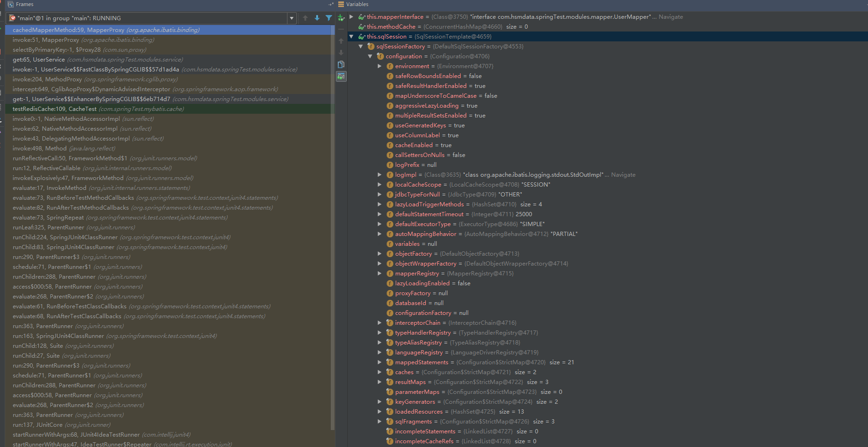Click field icon next to databaseId
This screenshot has height=447, width=868.
click(x=390, y=303)
